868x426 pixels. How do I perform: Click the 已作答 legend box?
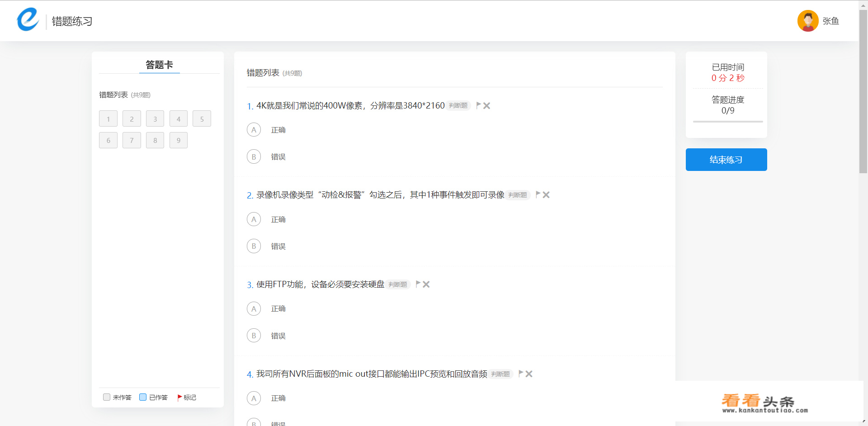coord(143,397)
